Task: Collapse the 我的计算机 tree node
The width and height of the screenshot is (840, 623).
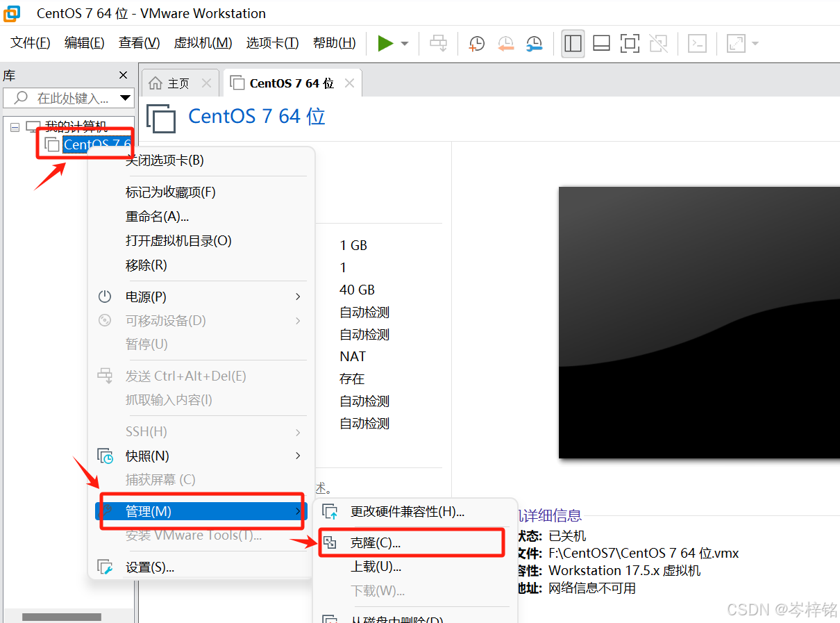Action: tap(15, 126)
